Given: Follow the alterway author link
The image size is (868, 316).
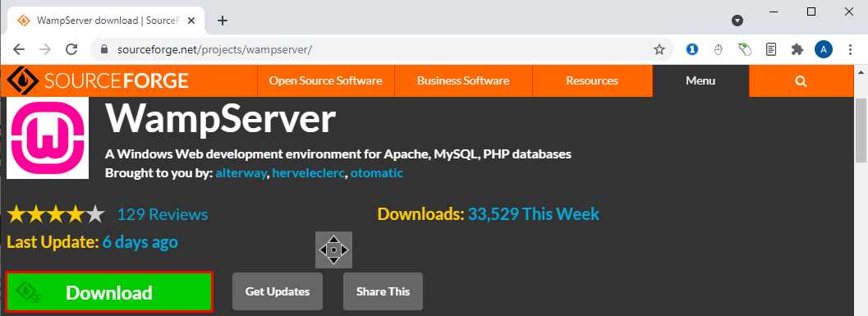Looking at the screenshot, I should click(x=241, y=173).
